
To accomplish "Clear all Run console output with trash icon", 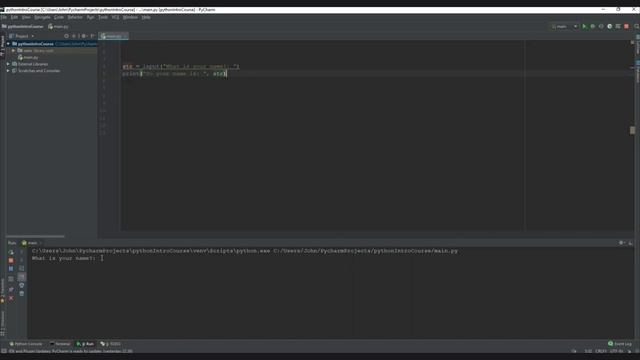I will tap(22, 293).
